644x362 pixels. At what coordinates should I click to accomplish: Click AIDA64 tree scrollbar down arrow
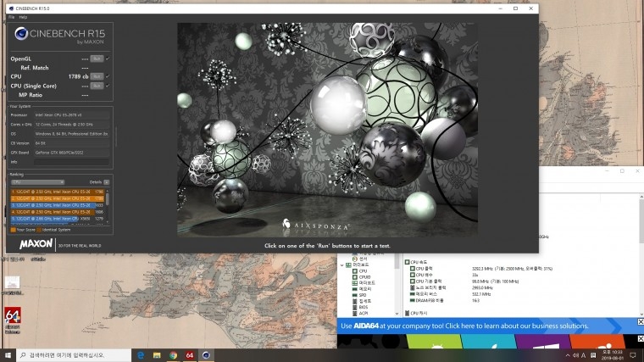click(397, 314)
